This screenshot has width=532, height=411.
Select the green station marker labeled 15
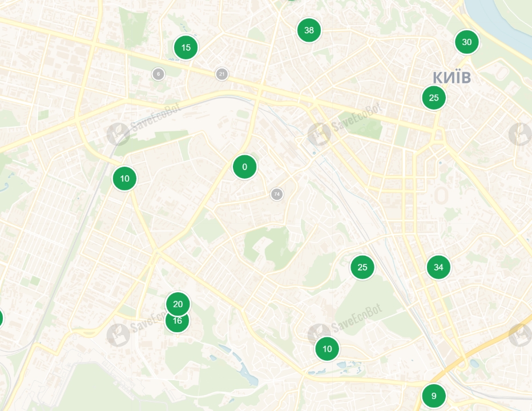coord(186,47)
